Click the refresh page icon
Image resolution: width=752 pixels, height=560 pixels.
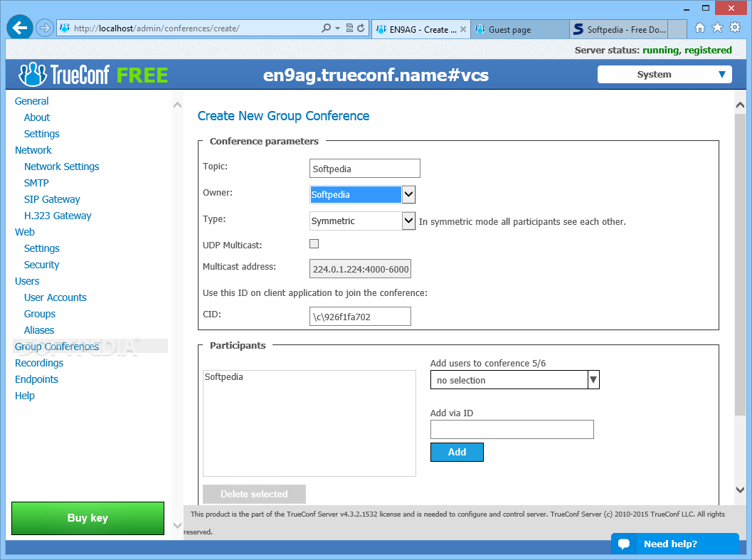click(361, 28)
